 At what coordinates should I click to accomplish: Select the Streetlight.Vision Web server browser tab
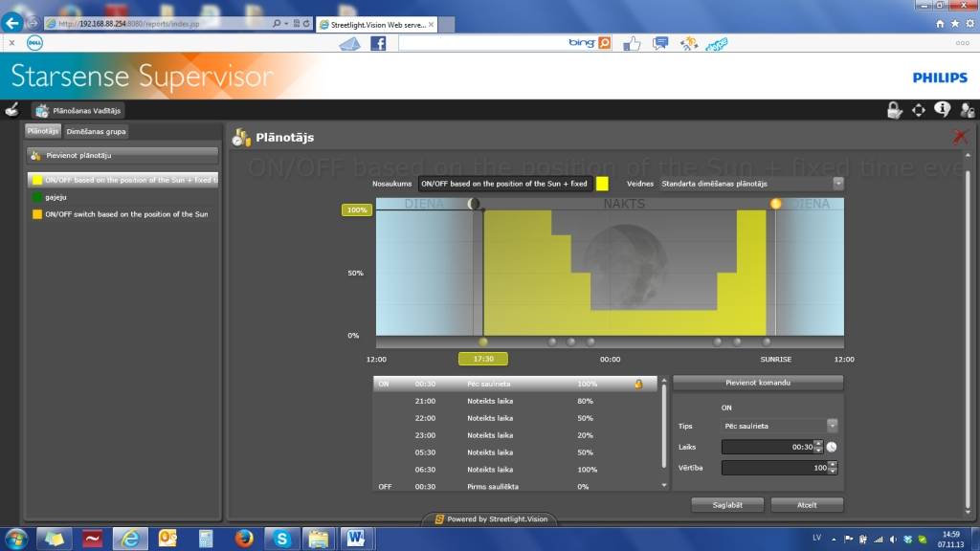pyautogui.click(x=377, y=24)
